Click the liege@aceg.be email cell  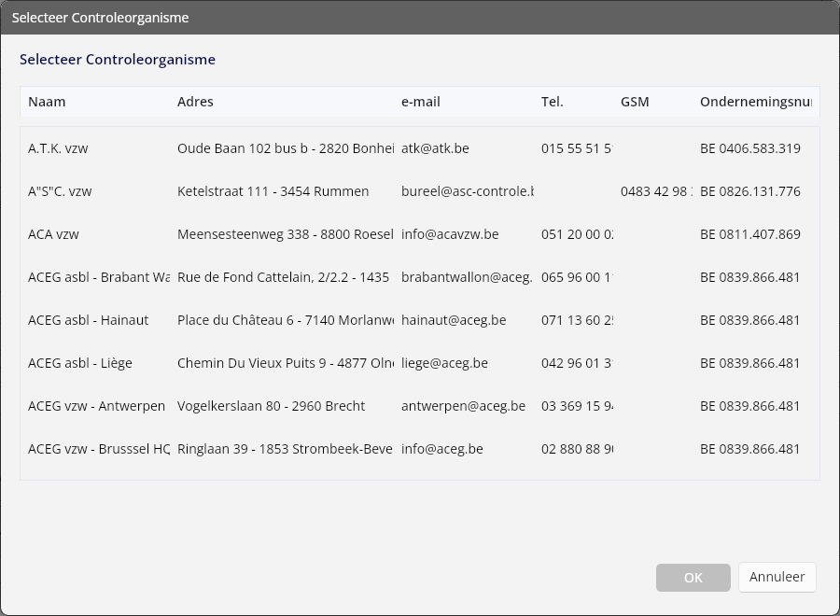coord(444,363)
